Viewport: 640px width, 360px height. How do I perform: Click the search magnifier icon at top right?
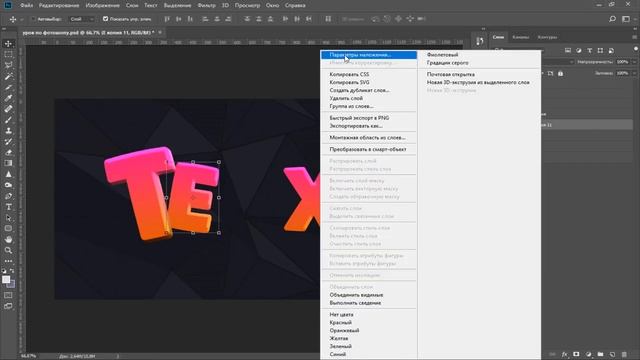[x=612, y=19]
